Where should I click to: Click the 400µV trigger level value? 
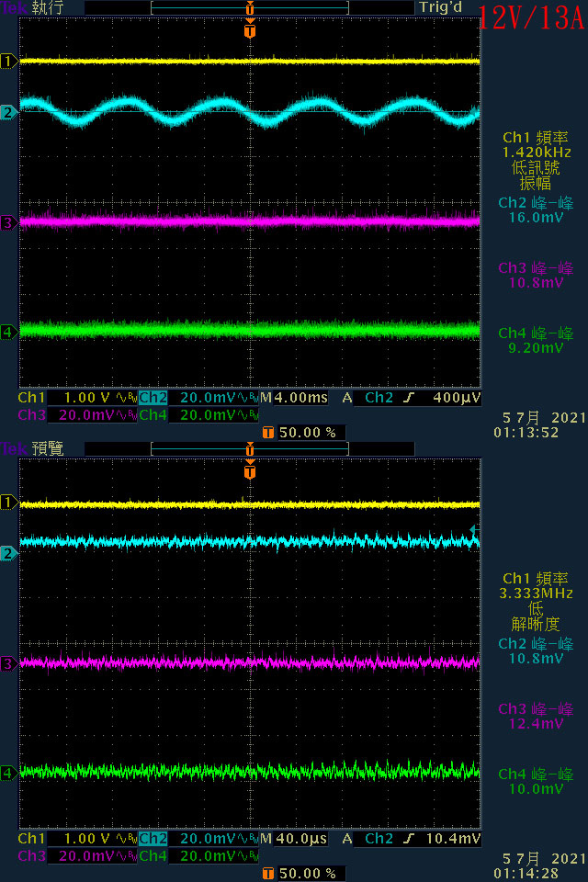(457, 398)
